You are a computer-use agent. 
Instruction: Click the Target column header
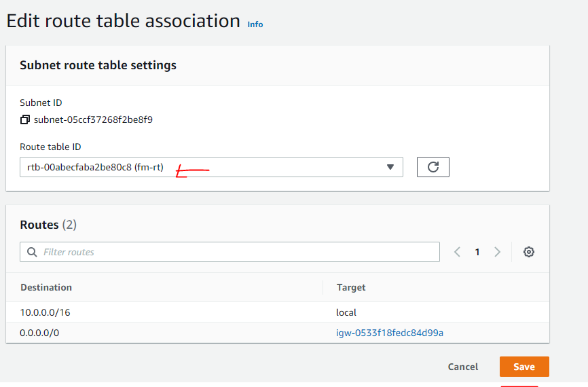(351, 287)
